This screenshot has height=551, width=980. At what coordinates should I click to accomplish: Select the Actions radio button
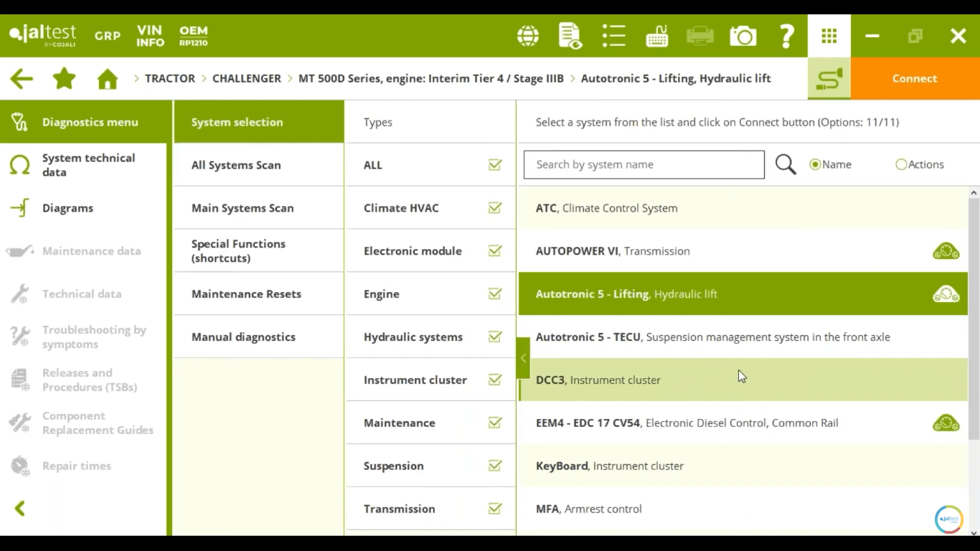click(x=901, y=165)
